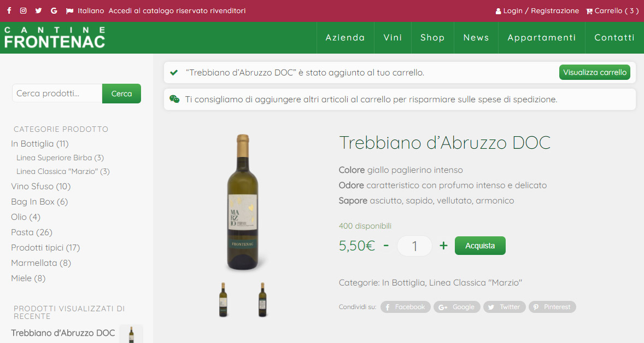Open the Instagram icon in top bar

[24, 11]
